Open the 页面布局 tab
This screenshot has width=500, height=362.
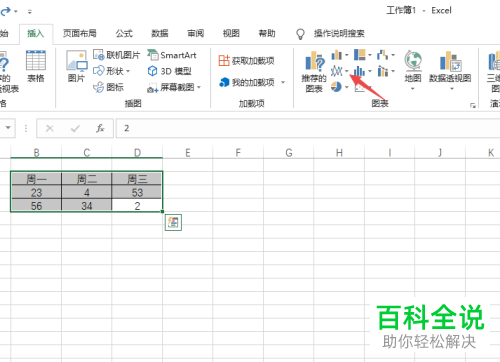coord(80,33)
